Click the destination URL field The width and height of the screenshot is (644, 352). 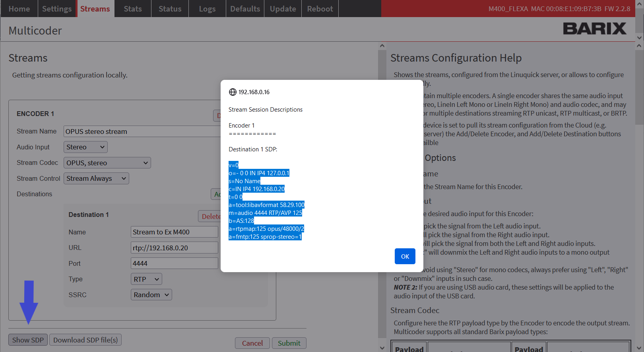(174, 248)
